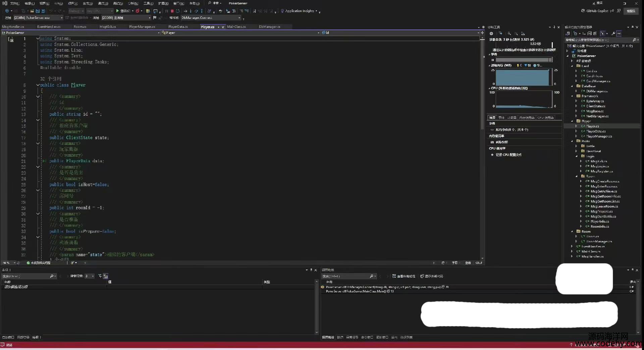
Task: Pin the Player.cs tab
Action: (x=218, y=27)
